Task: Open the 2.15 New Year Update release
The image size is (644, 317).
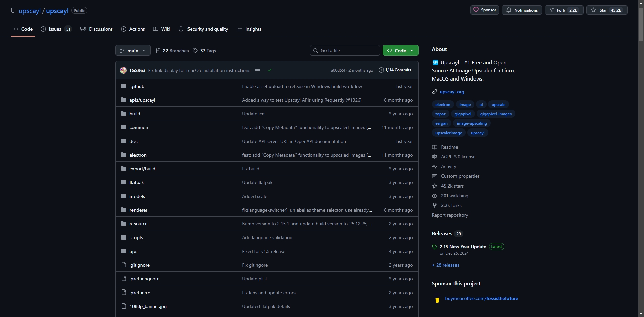Action: pos(463,247)
